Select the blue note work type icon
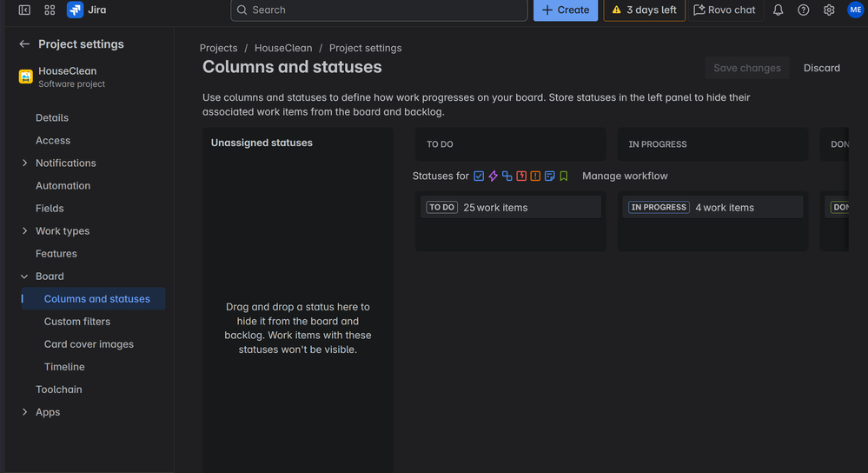This screenshot has height=473, width=868. coord(550,177)
